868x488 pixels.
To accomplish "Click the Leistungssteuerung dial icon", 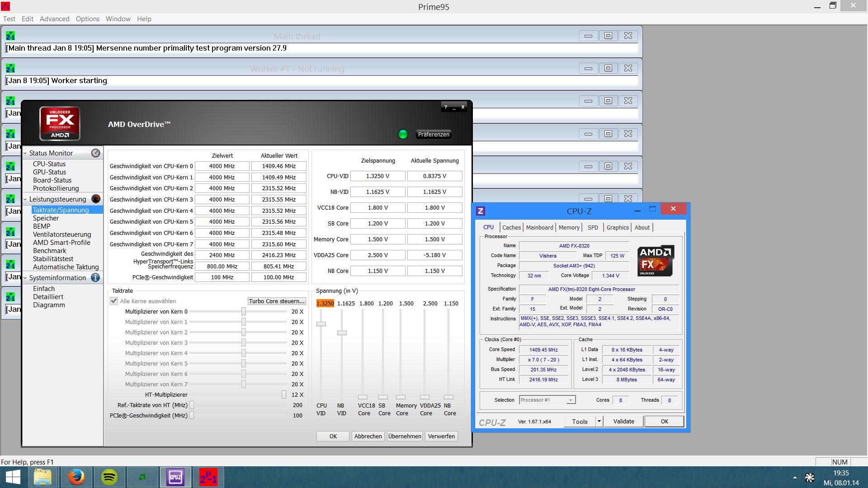I will click(x=95, y=199).
